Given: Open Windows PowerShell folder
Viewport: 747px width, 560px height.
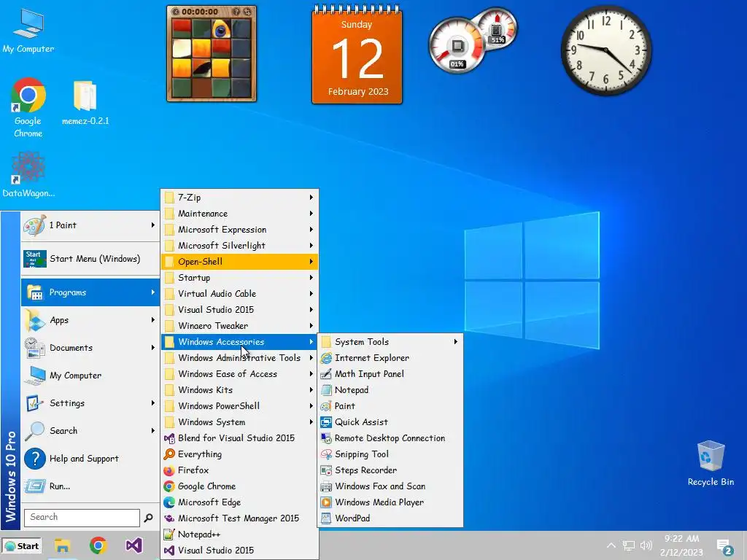Looking at the screenshot, I should coord(239,405).
